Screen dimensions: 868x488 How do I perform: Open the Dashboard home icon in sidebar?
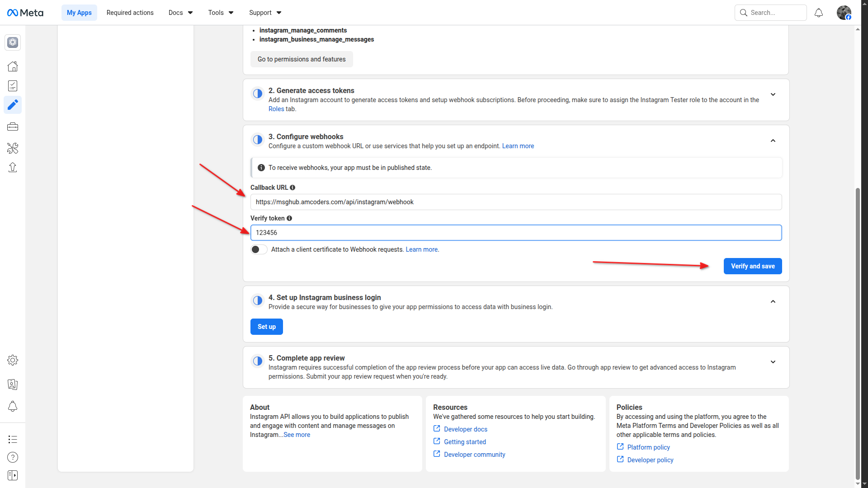point(13,66)
